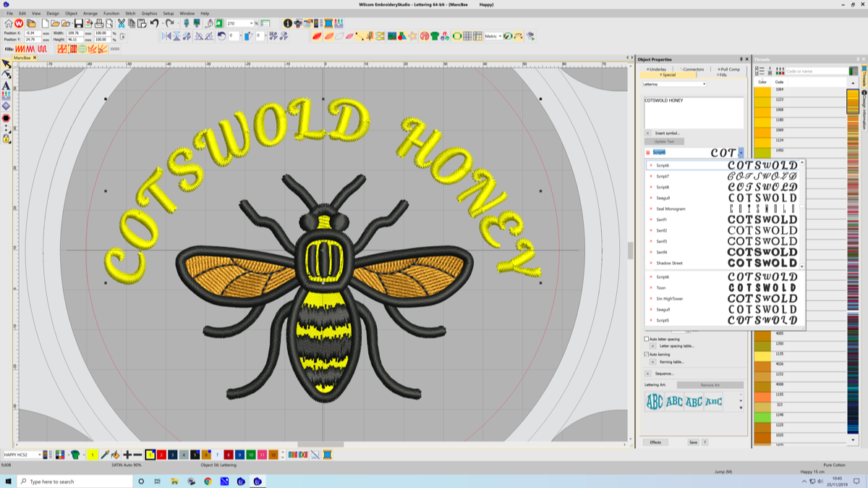The image size is (868, 488).
Task: Click the Effects button
Action: tap(655, 442)
